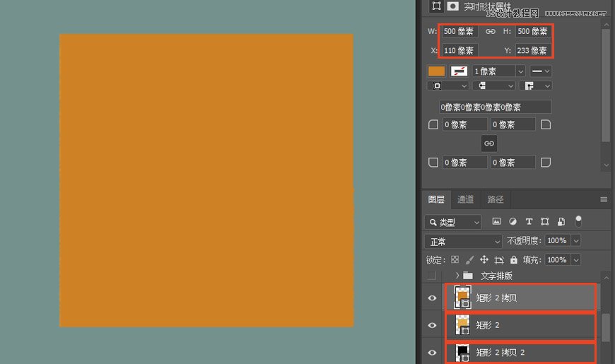This screenshot has width=615, height=364.
Task: Expand the 文字排版 layer group
Action: click(457, 276)
